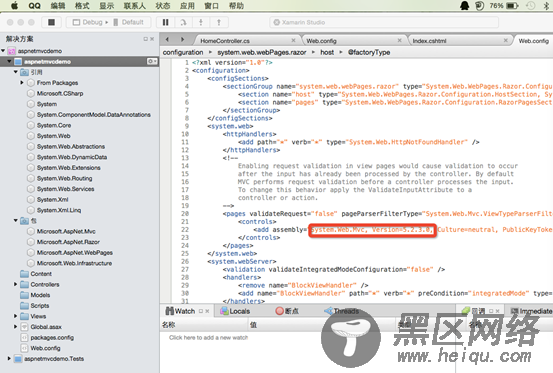Select the Models folder
Screen dimensions: 553x373
40,295
